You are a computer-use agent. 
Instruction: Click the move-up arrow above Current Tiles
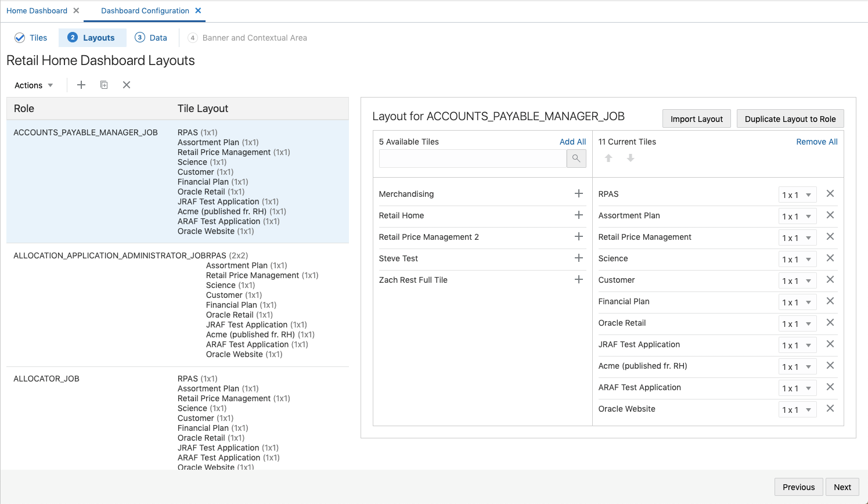[x=608, y=158]
